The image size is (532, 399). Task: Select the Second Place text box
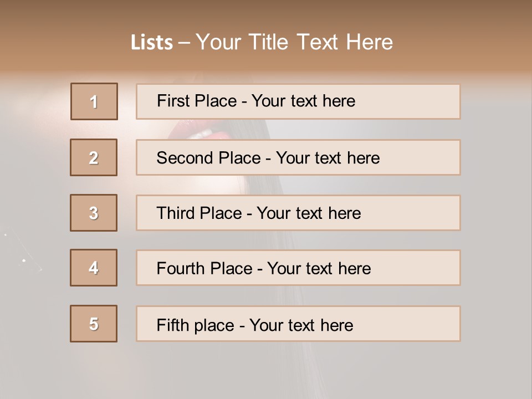(298, 157)
